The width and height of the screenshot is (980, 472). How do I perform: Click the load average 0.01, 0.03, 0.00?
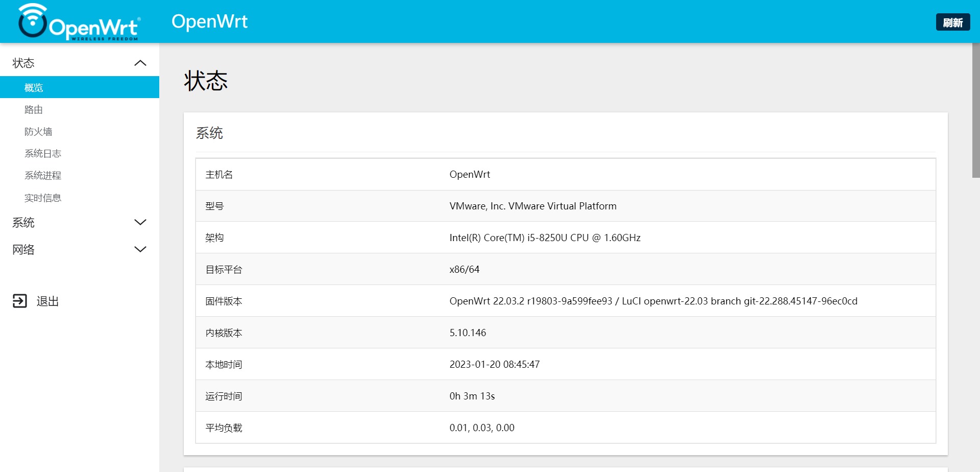(x=482, y=428)
